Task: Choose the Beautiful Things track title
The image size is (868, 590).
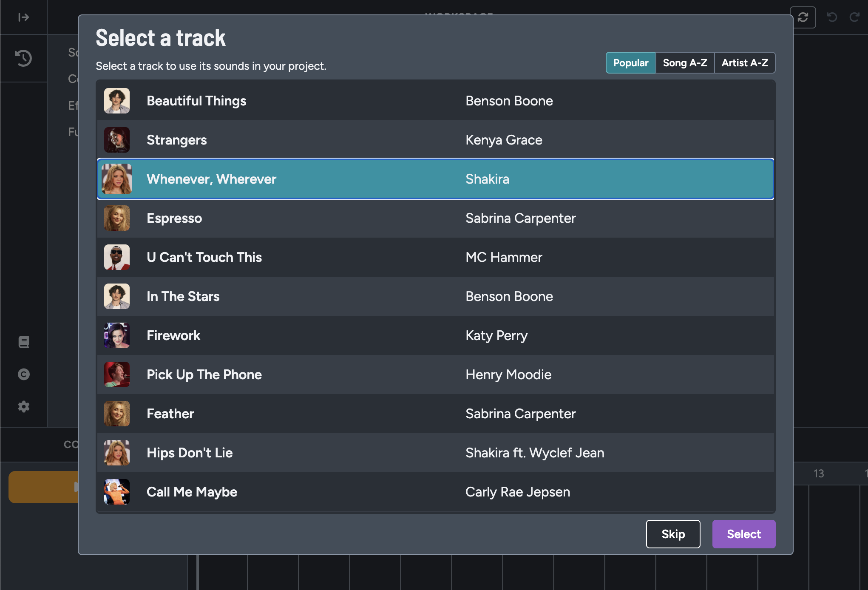Action: (196, 101)
